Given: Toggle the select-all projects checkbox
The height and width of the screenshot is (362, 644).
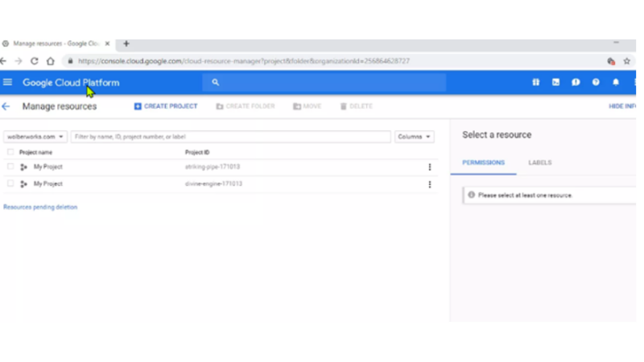Looking at the screenshot, I should point(10,152).
